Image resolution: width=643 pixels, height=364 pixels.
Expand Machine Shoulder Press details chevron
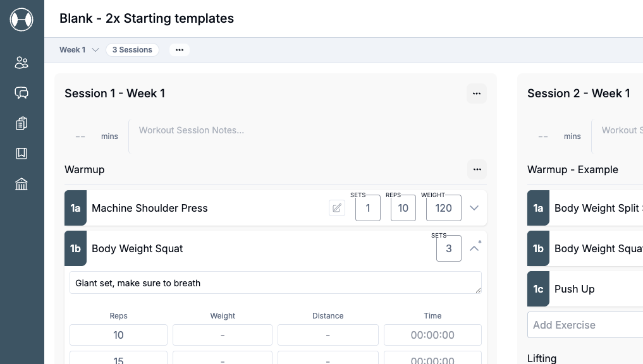474,208
